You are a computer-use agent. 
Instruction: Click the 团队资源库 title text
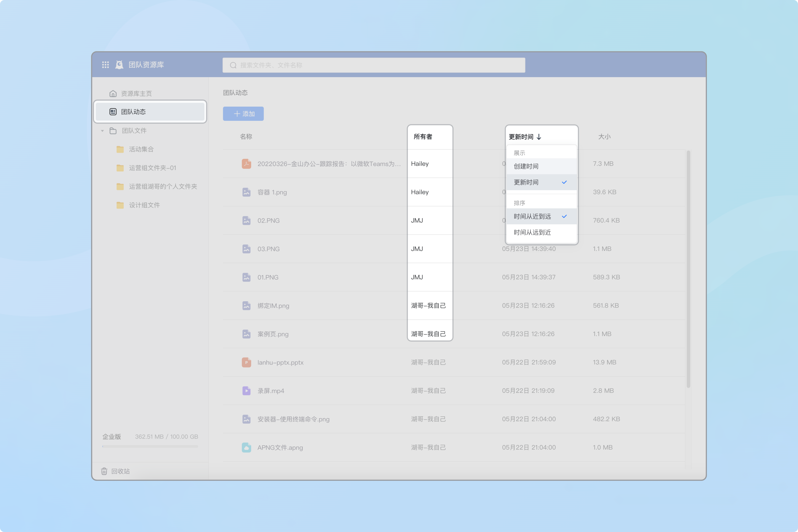click(146, 65)
